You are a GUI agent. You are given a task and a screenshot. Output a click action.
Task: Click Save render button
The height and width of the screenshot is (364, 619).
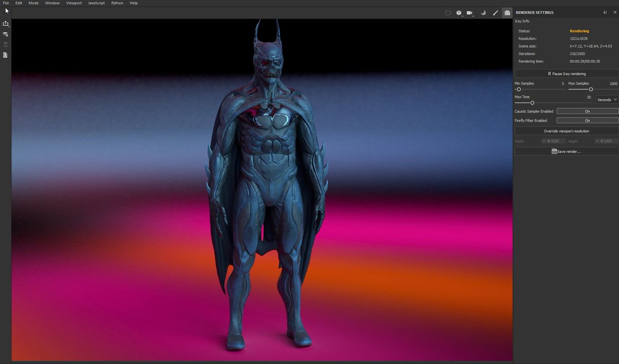pyautogui.click(x=566, y=152)
